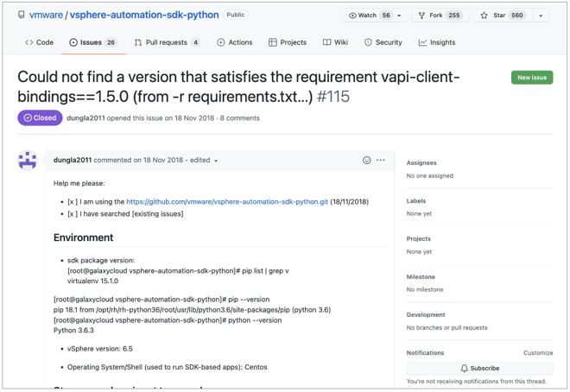The height and width of the screenshot is (392, 570).
Task: Click the Star count 560
Action: (517, 16)
